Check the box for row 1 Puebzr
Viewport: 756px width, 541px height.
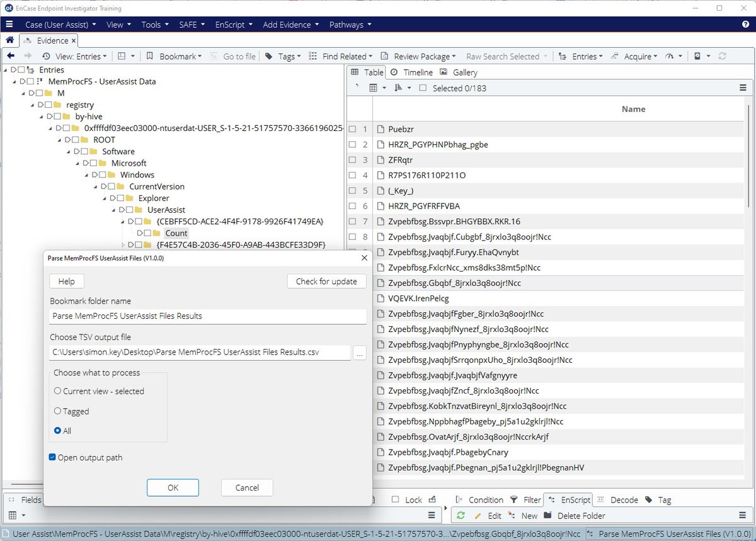[353, 129]
